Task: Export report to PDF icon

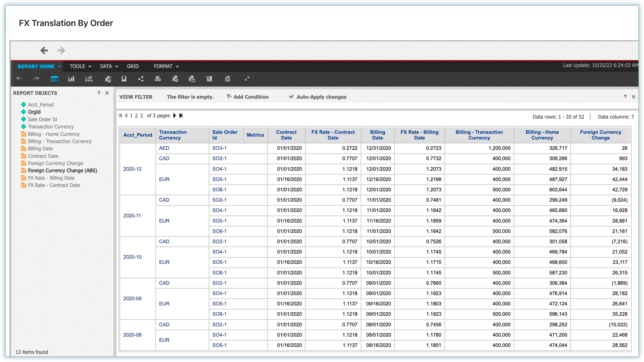Action: click(209, 79)
